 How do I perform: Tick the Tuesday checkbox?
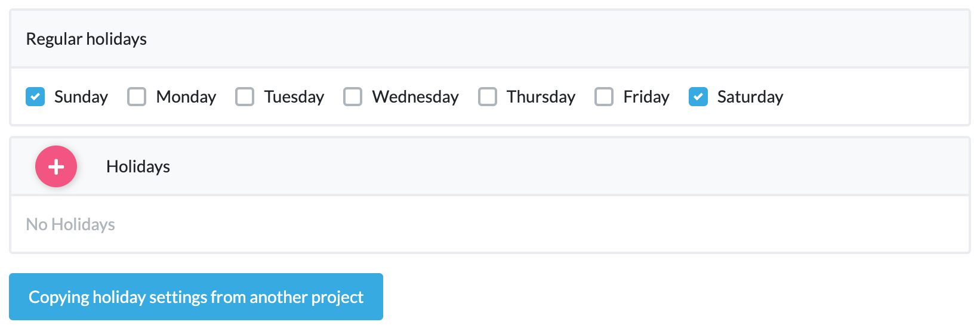click(x=245, y=97)
